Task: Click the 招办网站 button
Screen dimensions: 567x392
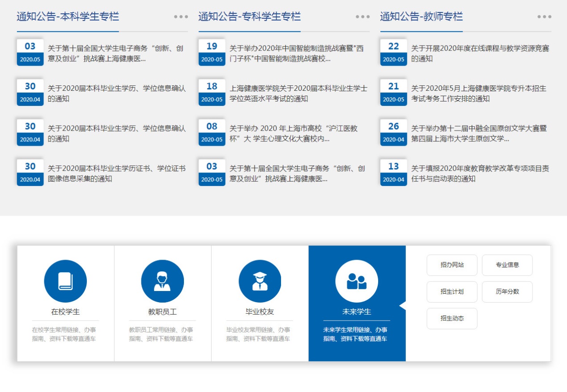Action: coord(452,265)
